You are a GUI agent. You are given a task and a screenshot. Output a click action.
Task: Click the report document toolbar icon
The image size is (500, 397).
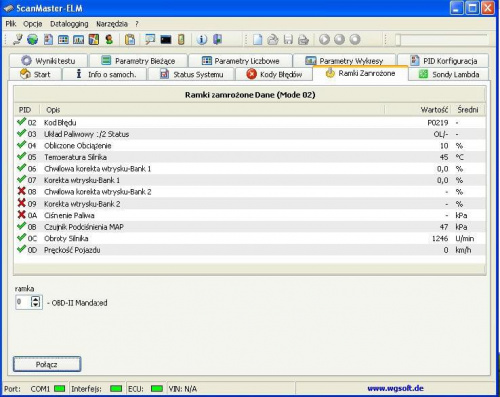pos(48,39)
